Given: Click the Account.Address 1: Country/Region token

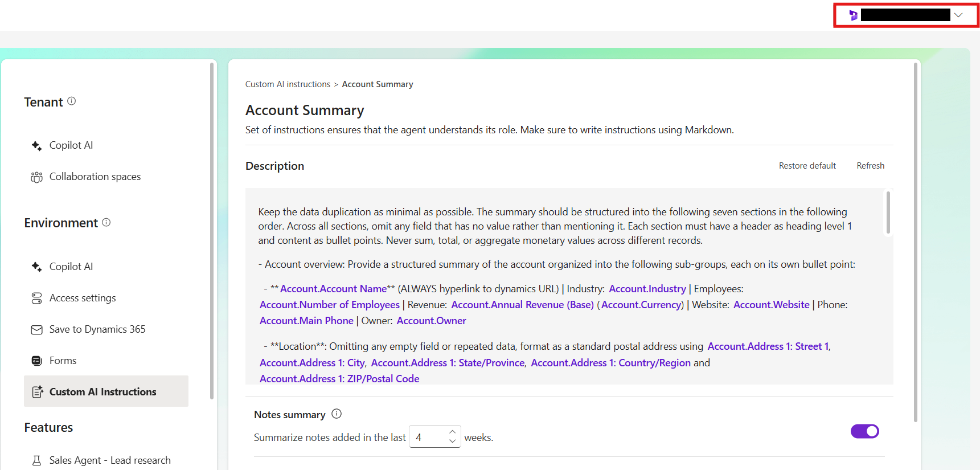Looking at the screenshot, I should coord(610,363).
